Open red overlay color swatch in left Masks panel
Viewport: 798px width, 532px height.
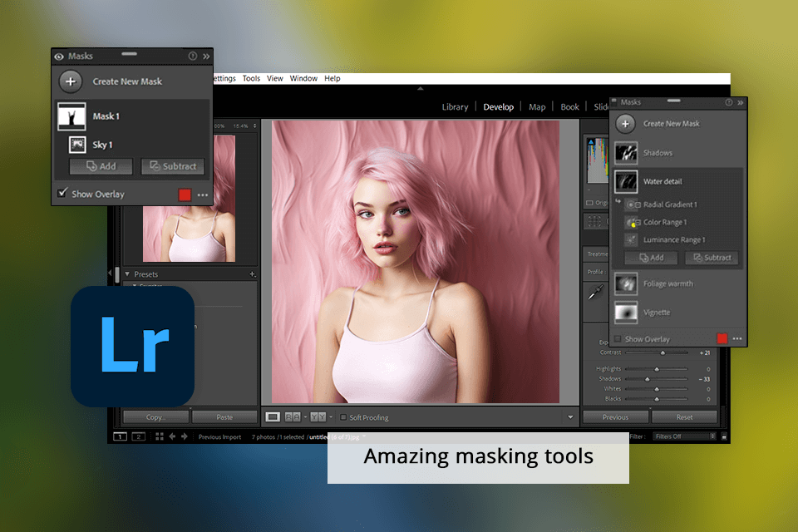pos(185,195)
